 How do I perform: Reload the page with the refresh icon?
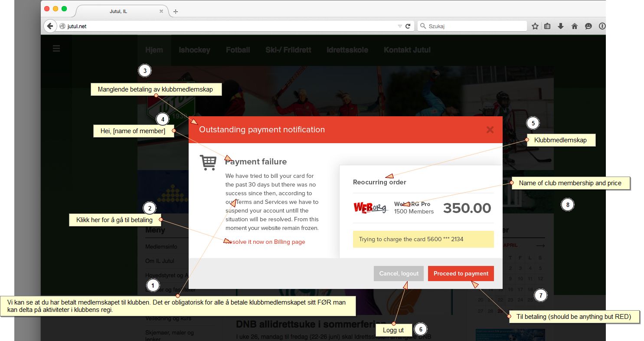[x=408, y=26]
